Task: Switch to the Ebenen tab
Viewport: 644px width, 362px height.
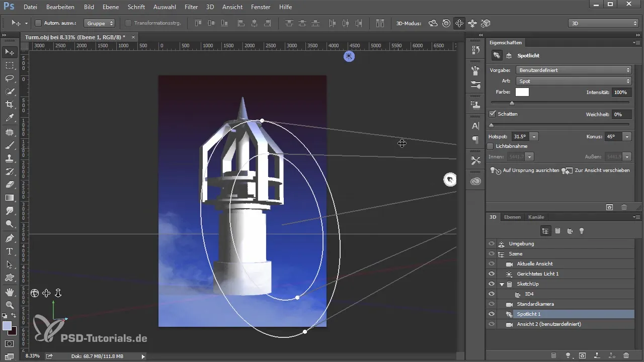Action: [512, 217]
